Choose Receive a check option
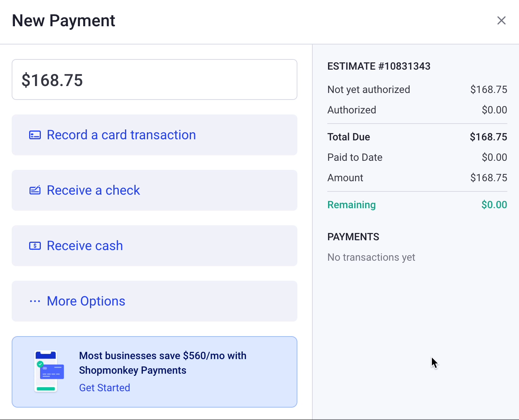 click(155, 190)
